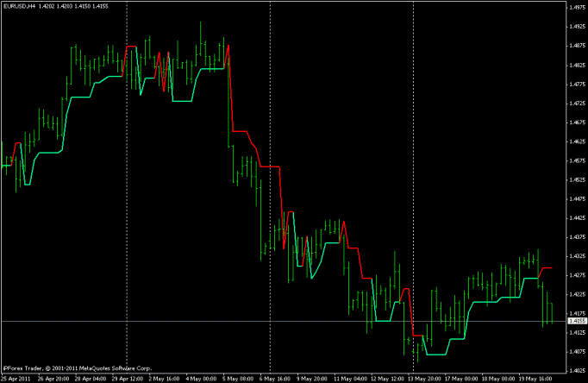The width and height of the screenshot is (588, 383).
Task: Select the 12 May 12:00 time label
Action: point(387,379)
